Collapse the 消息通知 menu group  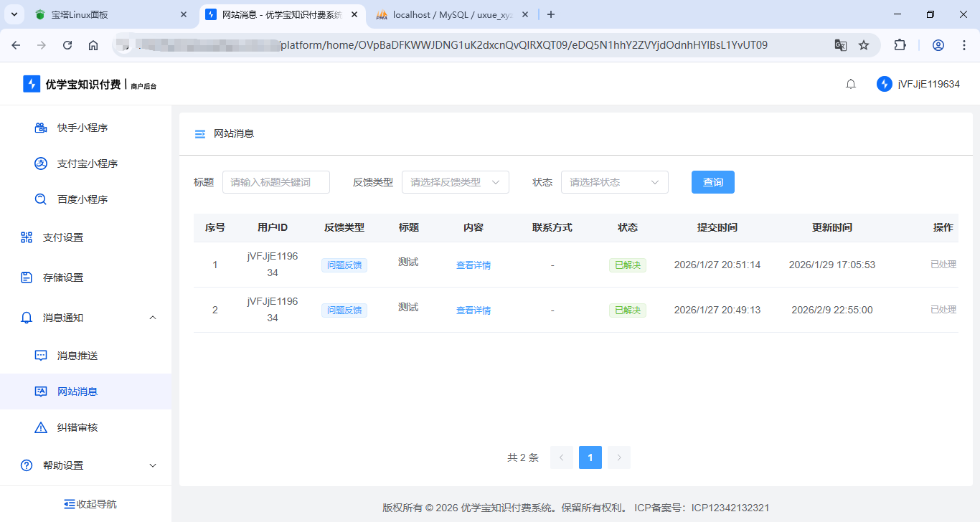coord(152,318)
